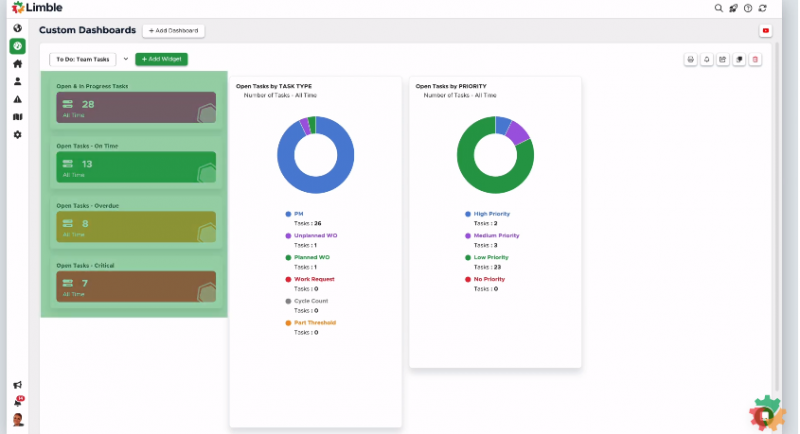The image size is (800, 434).
Task: Click the green Add Widget button
Action: click(x=161, y=59)
